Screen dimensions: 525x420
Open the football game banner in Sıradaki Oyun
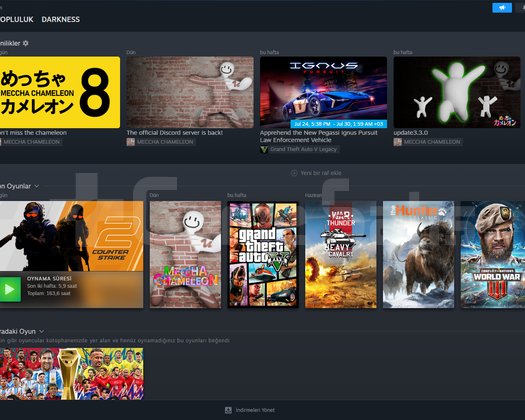[71, 374]
